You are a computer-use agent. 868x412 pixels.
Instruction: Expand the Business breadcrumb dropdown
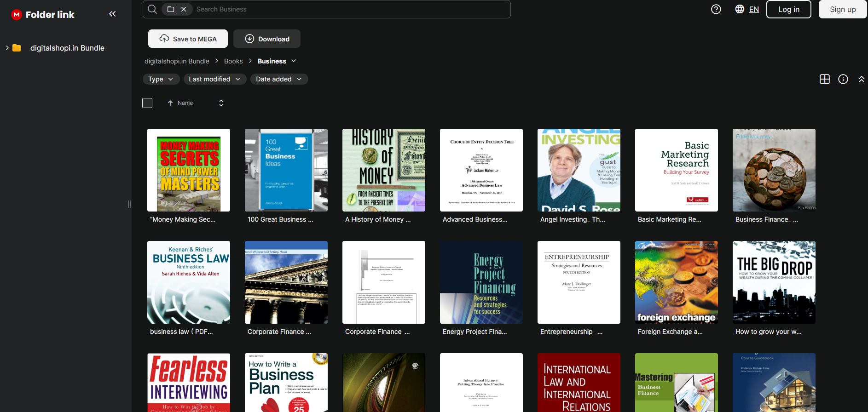pos(294,61)
